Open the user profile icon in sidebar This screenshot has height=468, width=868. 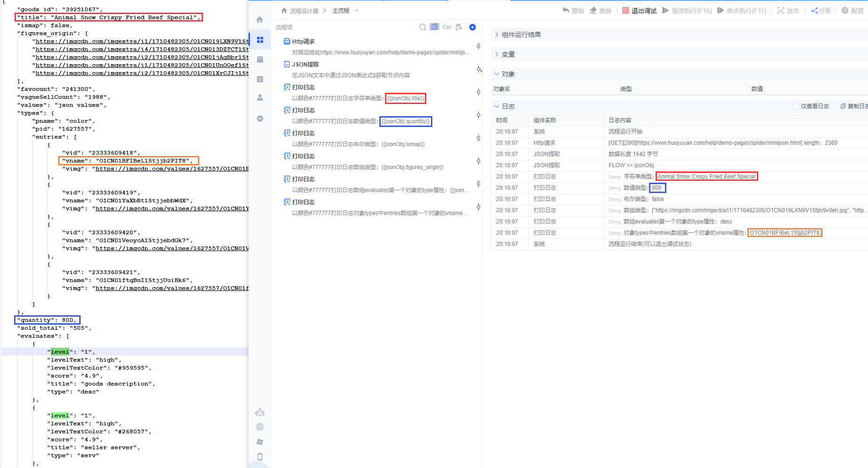coord(260,98)
